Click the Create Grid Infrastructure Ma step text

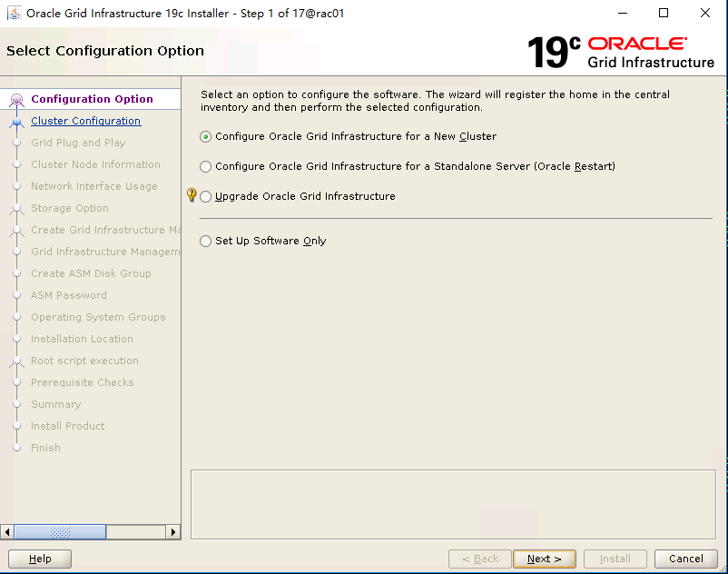pos(106,230)
